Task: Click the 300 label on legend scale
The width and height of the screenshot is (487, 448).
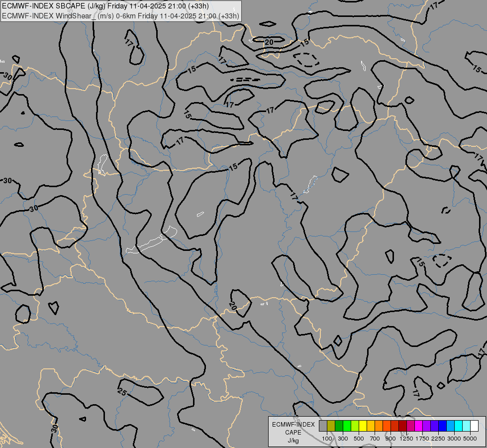Action: pyautogui.click(x=343, y=439)
